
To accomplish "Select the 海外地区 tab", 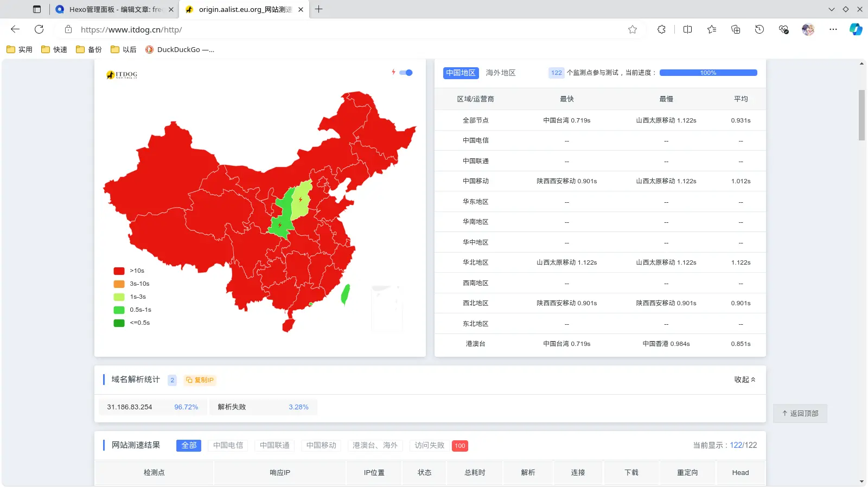I will coord(500,73).
